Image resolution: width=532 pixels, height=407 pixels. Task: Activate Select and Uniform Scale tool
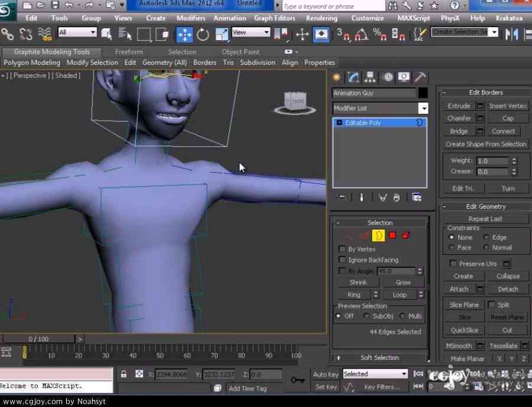click(221, 35)
